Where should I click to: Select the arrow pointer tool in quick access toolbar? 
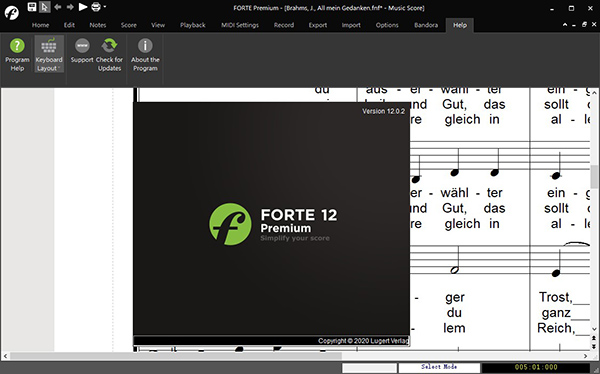coord(44,7)
